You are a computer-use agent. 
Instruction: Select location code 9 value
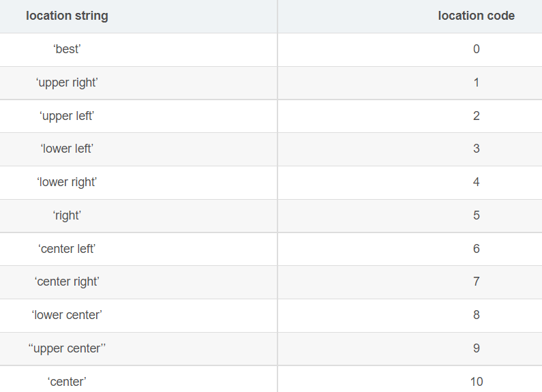[476, 348]
